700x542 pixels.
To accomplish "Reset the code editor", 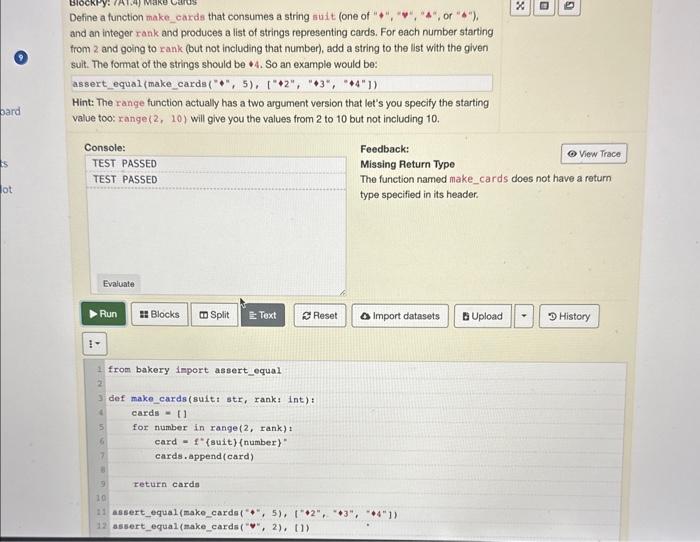I will (320, 316).
